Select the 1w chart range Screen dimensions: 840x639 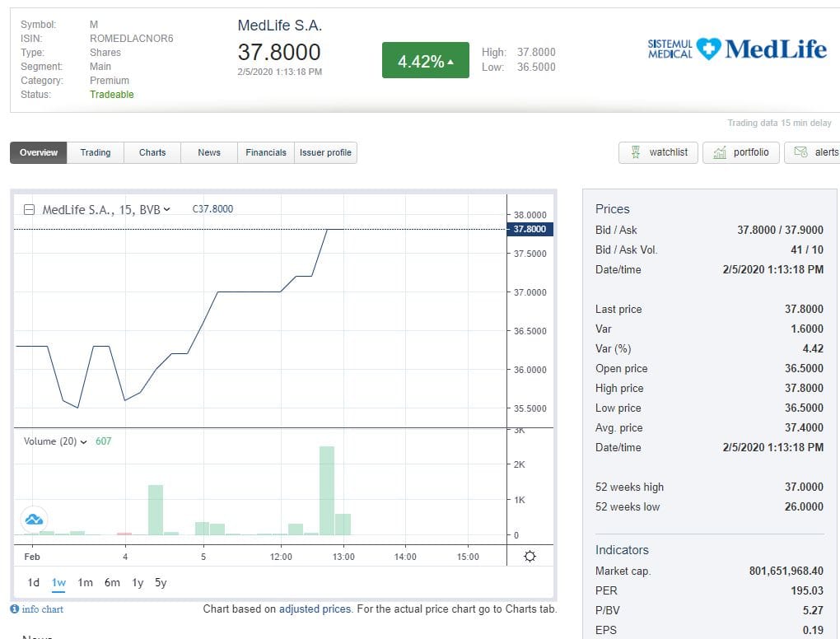click(59, 582)
